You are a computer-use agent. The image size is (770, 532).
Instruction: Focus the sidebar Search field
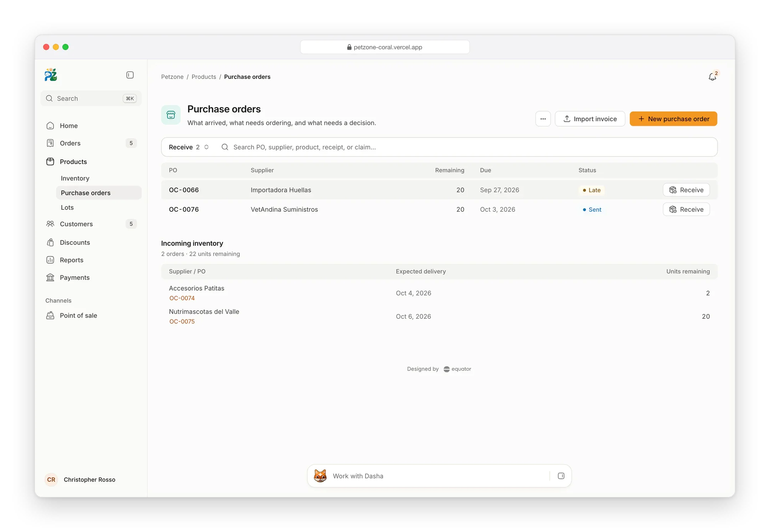(91, 99)
